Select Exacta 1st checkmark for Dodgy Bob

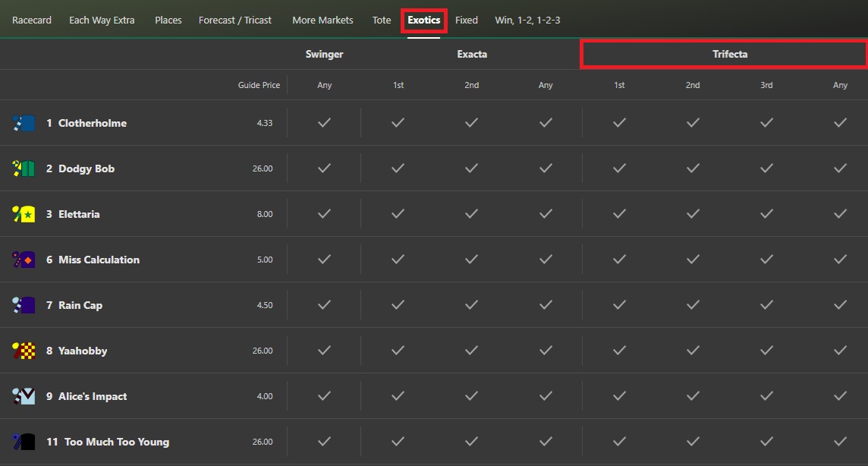[x=398, y=168]
